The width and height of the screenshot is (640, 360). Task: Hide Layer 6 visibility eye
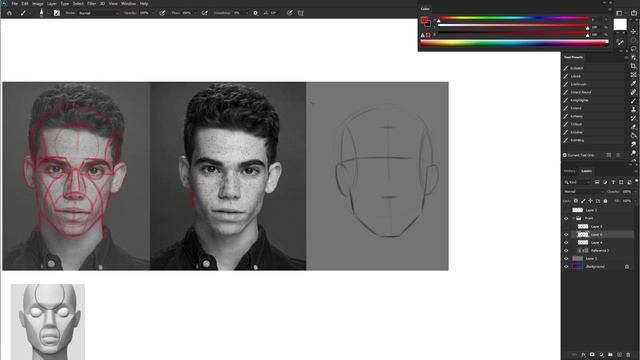(x=566, y=234)
